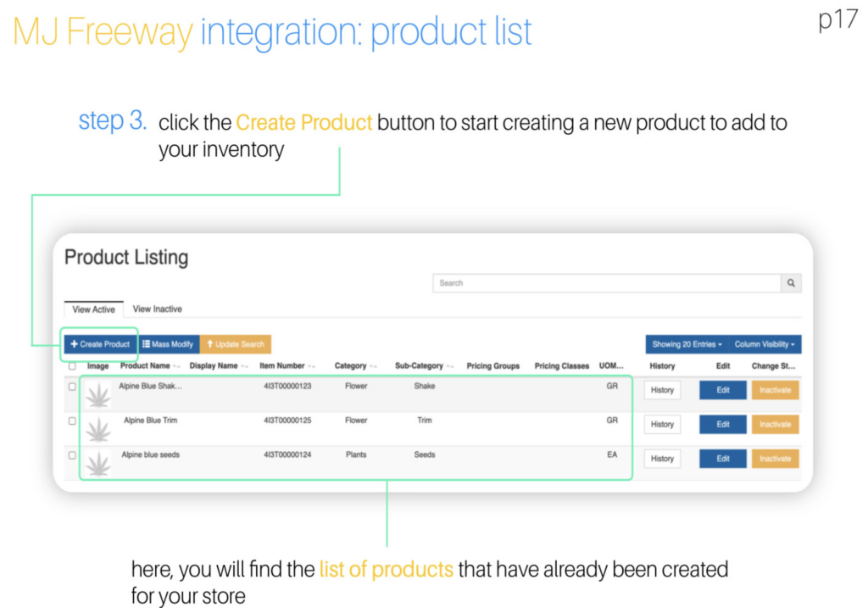Select the Alpine blue seeds row checkbox
This screenshot has height=608, width=868.
[x=72, y=455]
